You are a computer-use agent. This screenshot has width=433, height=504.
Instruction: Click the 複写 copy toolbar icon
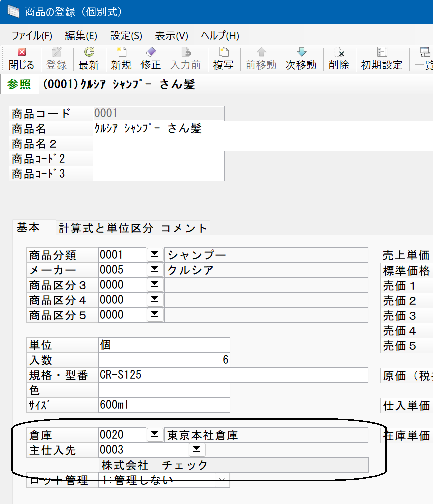point(223,52)
